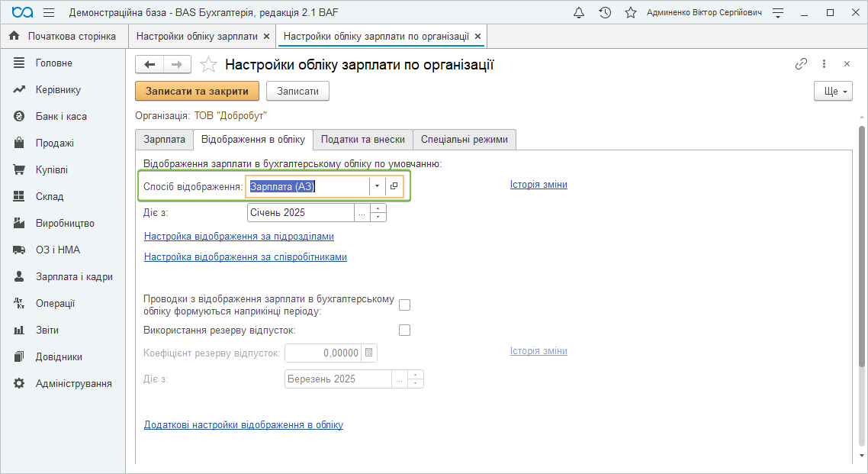
Task: Add this form to favorites star
Action: click(208, 65)
